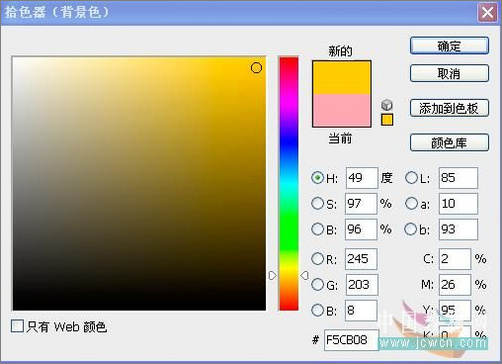Viewport: 502px width, 364px height.
Task: Click the blue field showing 8
Action: 361,310
